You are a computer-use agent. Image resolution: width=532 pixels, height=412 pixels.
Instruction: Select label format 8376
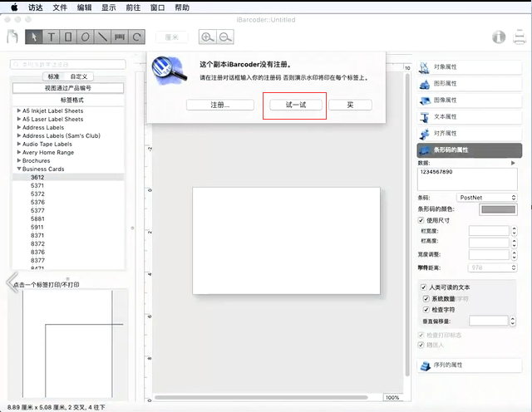click(x=37, y=252)
